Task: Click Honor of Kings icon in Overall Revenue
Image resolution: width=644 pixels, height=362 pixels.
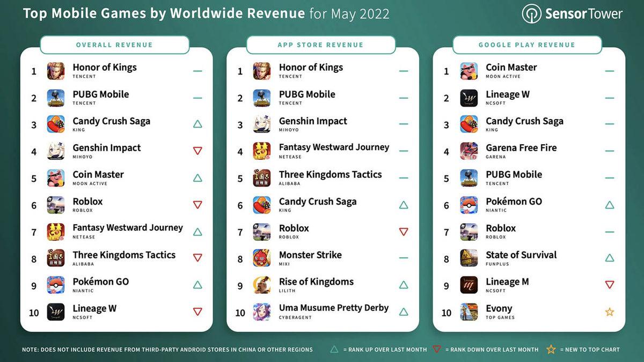Action: [56, 71]
